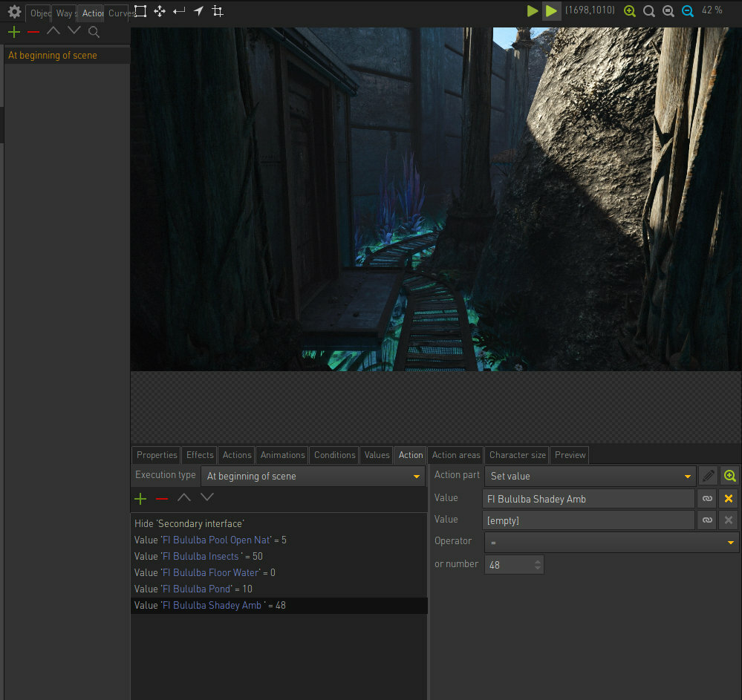The image size is (742, 700).
Task: Clear the [empty] value field
Action: 729,520
